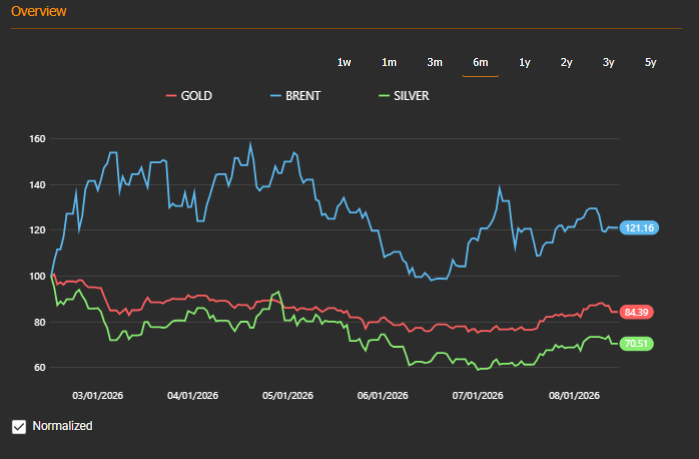699x459 pixels.
Task: Click the 06/01/2026 x-axis date label
Action: click(382, 396)
